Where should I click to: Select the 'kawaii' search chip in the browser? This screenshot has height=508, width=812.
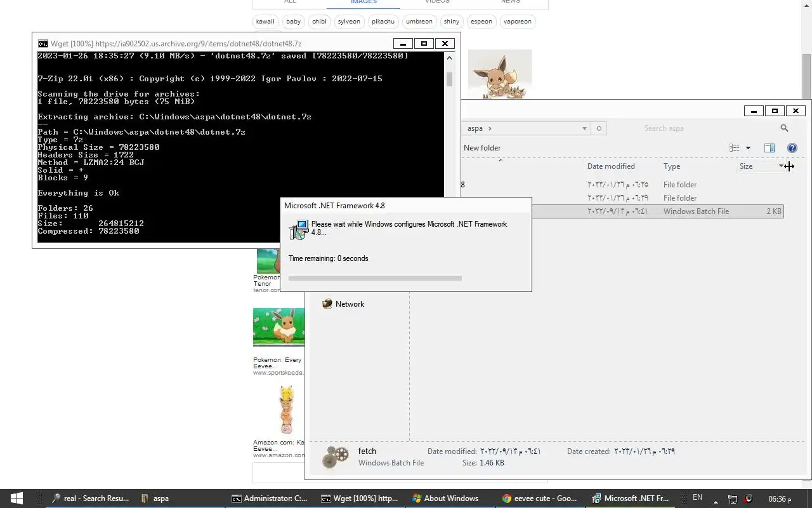pos(265,22)
